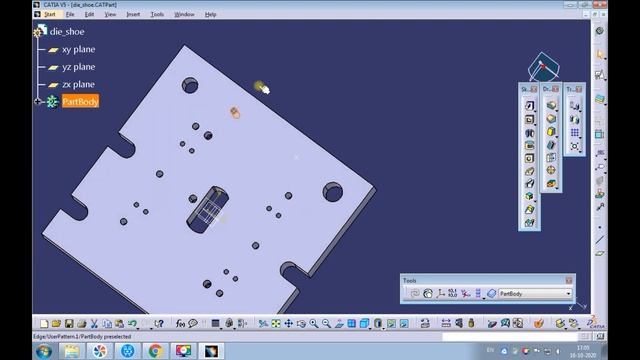Screen dimensions: 640x360
Task: Expand the PartBody tree node
Action: pyautogui.click(x=38, y=101)
